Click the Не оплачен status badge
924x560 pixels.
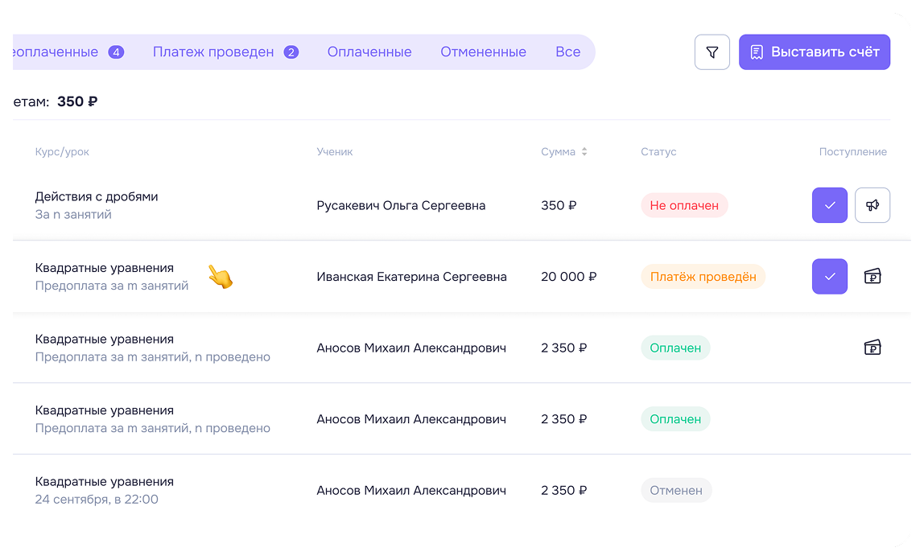[683, 205]
